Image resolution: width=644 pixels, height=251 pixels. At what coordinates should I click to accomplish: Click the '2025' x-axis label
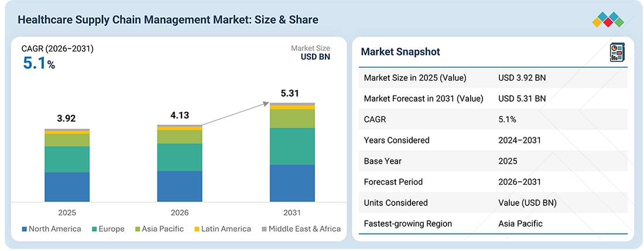[x=67, y=213]
